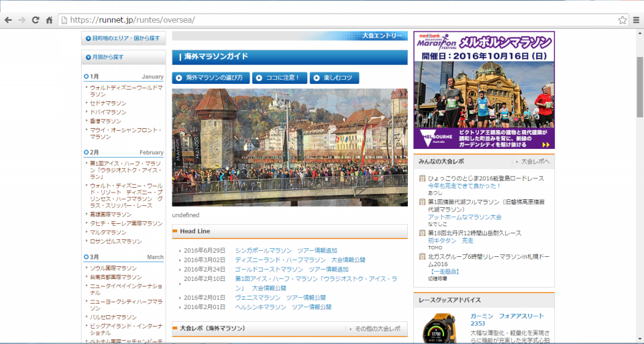Click the page vertical scrollbar thumb
The image size is (644, 344).
[639, 87]
